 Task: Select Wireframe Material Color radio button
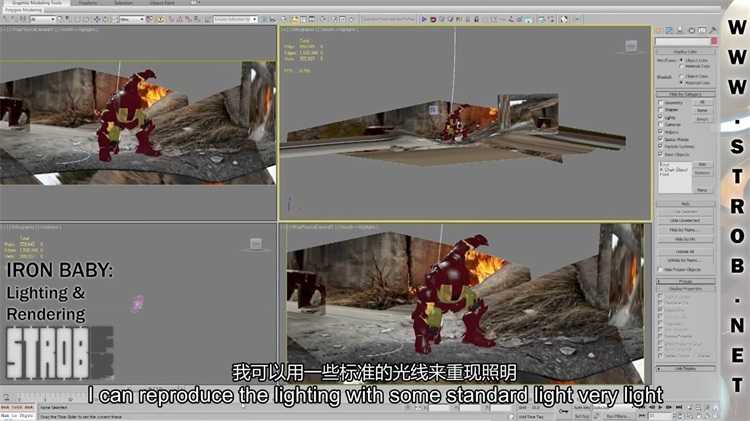(682, 66)
